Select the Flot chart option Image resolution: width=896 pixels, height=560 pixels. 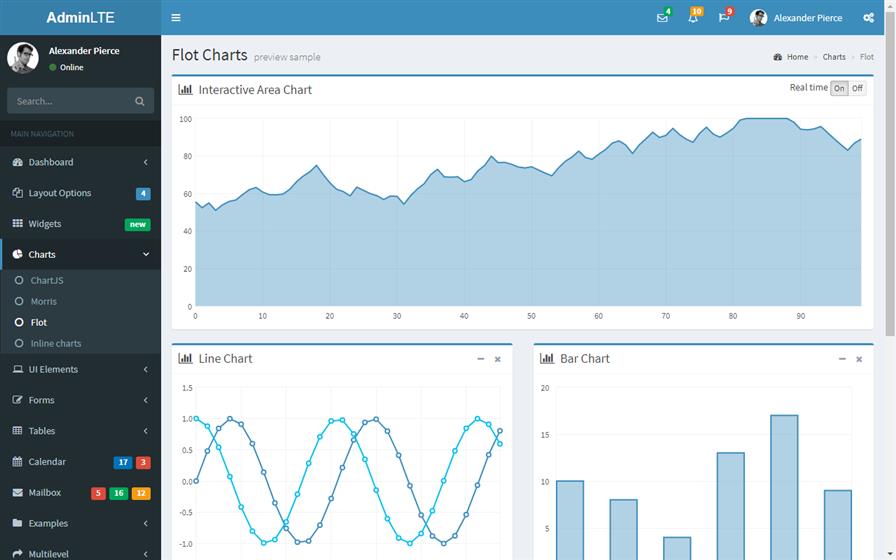coord(39,322)
